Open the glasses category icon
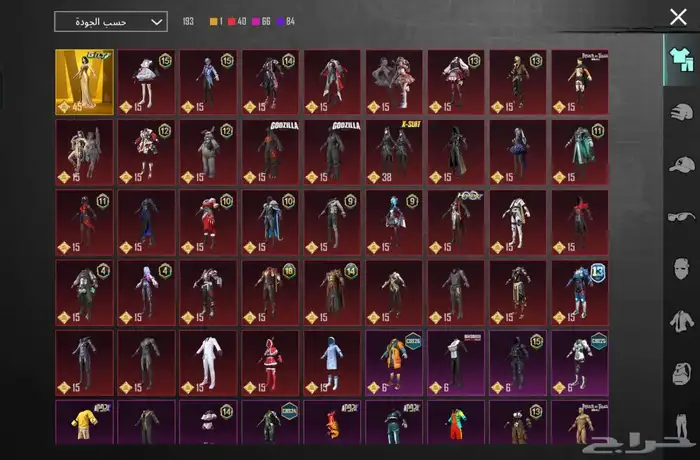 click(x=681, y=216)
